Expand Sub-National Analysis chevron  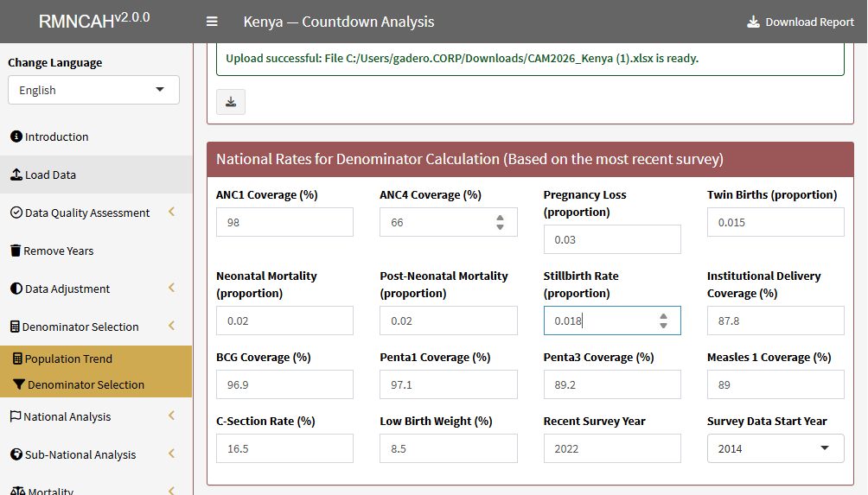click(171, 454)
